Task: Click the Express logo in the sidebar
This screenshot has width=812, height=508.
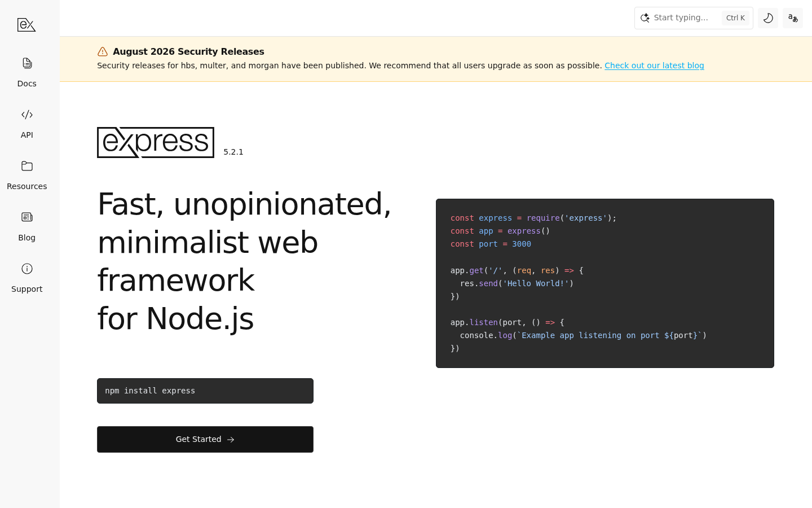Action: [27, 25]
